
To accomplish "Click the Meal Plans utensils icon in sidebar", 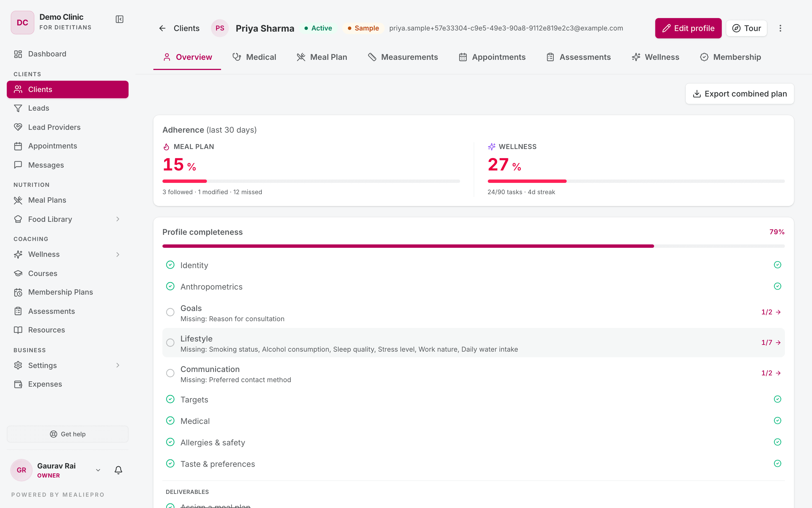I will tap(18, 200).
